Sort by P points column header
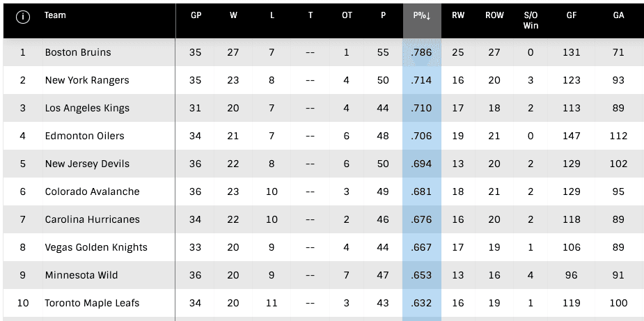Image resolution: width=644 pixels, height=321 pixels. (383, 15)
